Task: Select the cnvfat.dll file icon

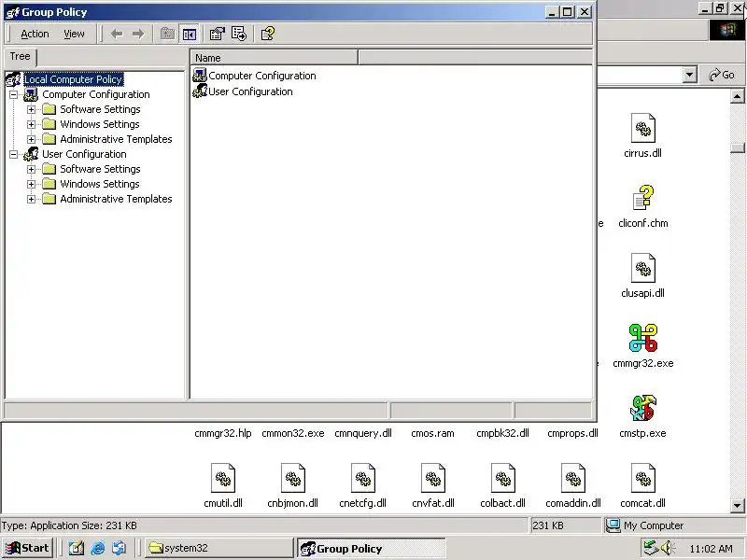Action: 433,478
